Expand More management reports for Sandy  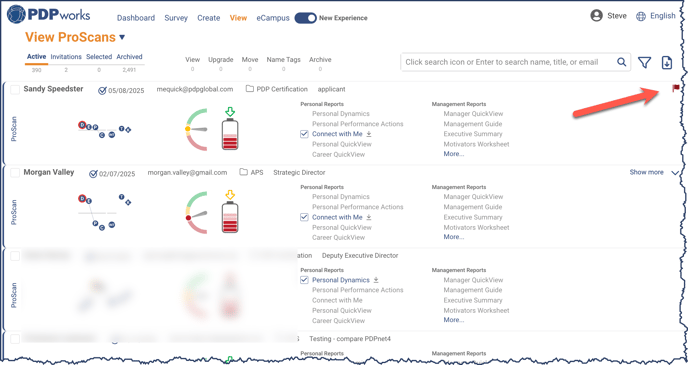pos(454,154)
